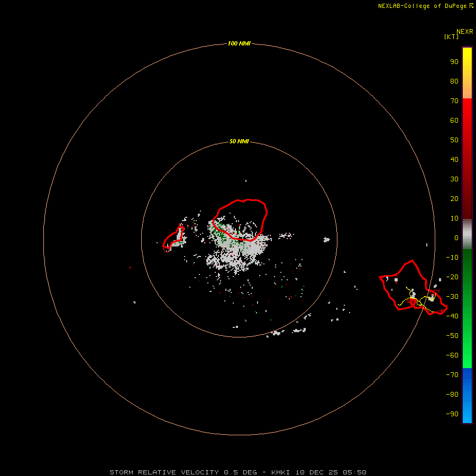Click the 0 scale value
This screenshot has height=476, width=476.
[x=456, y=237]
